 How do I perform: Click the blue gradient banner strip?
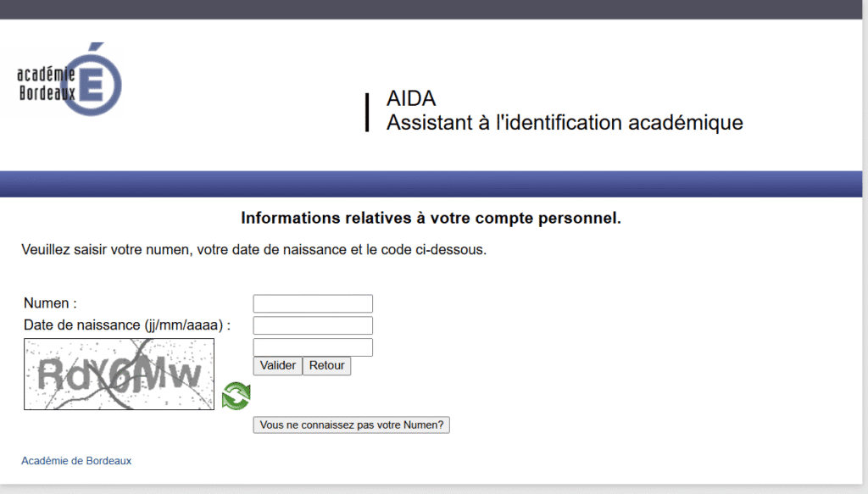[x=431, y=184]
